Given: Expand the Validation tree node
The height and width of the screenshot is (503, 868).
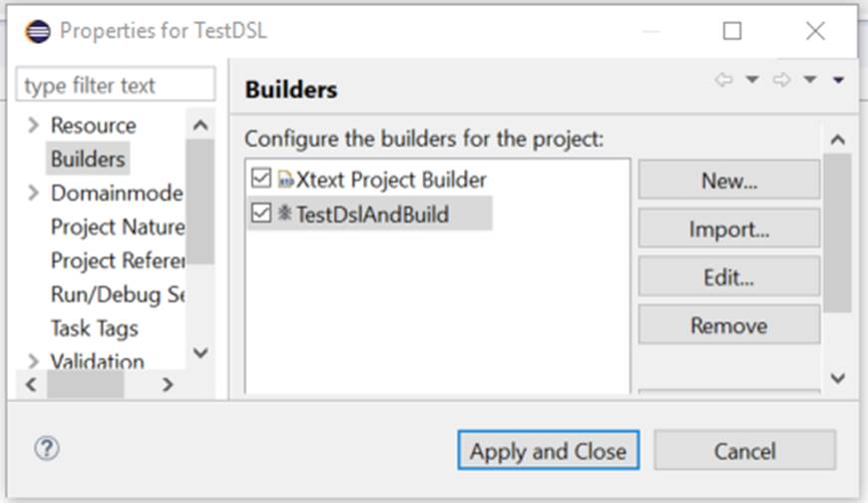Looking at the screenshot, I should [x=34, y=362].
